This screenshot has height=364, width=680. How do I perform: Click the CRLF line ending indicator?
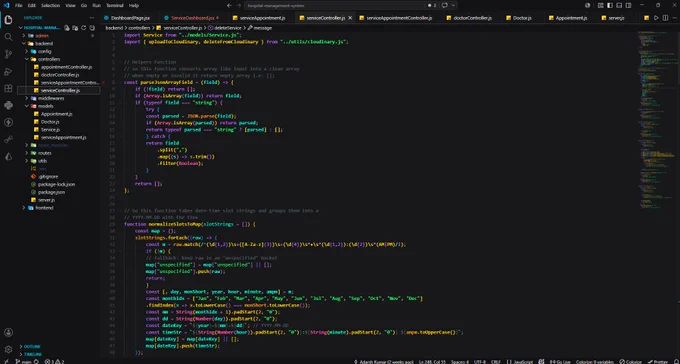[x=496, y=361]
